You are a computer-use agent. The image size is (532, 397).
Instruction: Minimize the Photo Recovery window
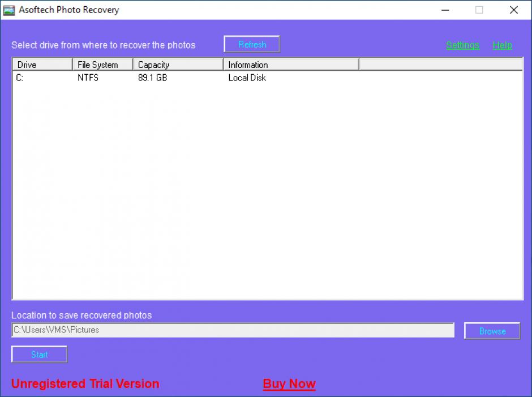pyautogui.click(x=444, y=10)
